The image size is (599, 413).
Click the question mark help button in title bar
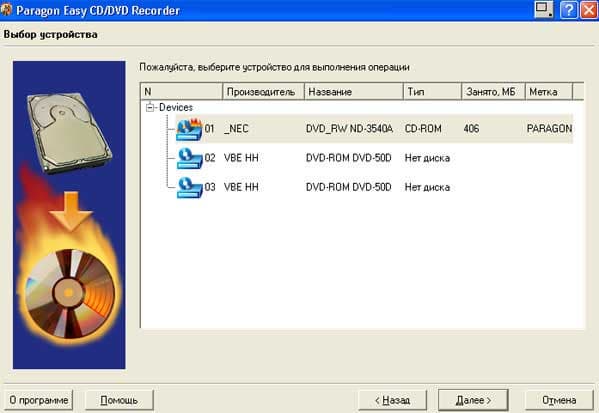coord(568,10)
